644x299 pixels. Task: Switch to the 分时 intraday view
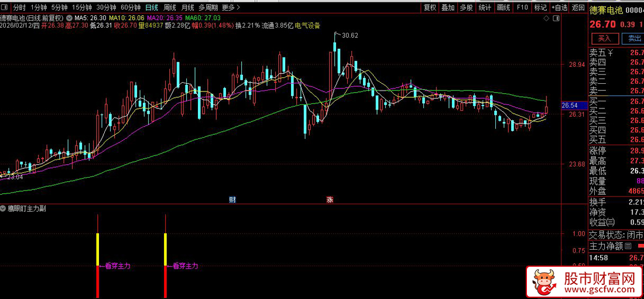[19, 8]
